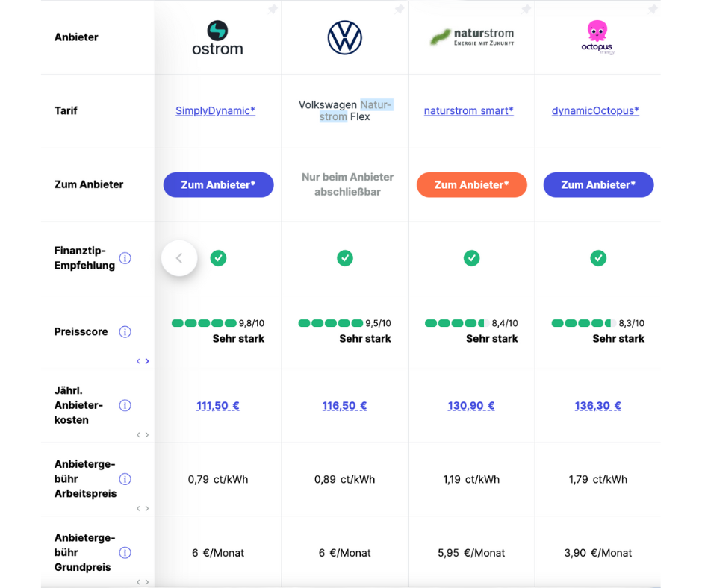Click right sort chevron in Preisscore row
Viewport: 702px width, 588px height.
[x=147, y=361]
